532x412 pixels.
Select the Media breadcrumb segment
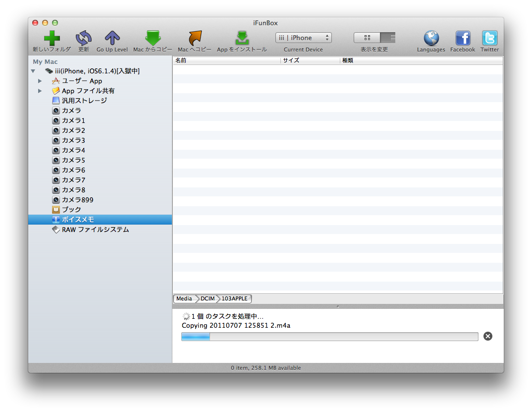pos(184,298)
